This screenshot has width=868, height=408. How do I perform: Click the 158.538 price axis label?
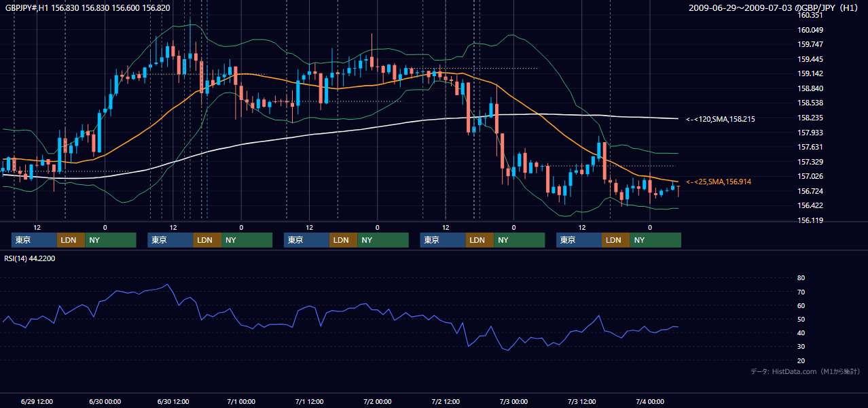(x=810, y=103)
